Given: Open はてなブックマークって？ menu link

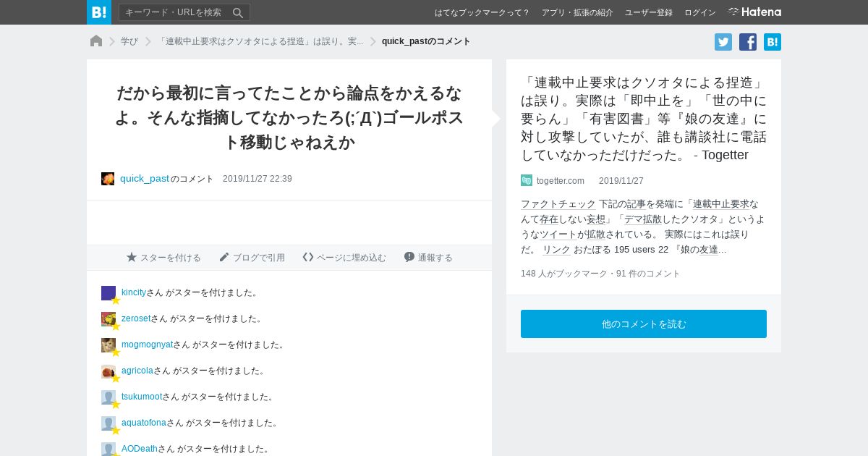Looking at the screenshot, I should pyautogui.click(x=482, y=12).
